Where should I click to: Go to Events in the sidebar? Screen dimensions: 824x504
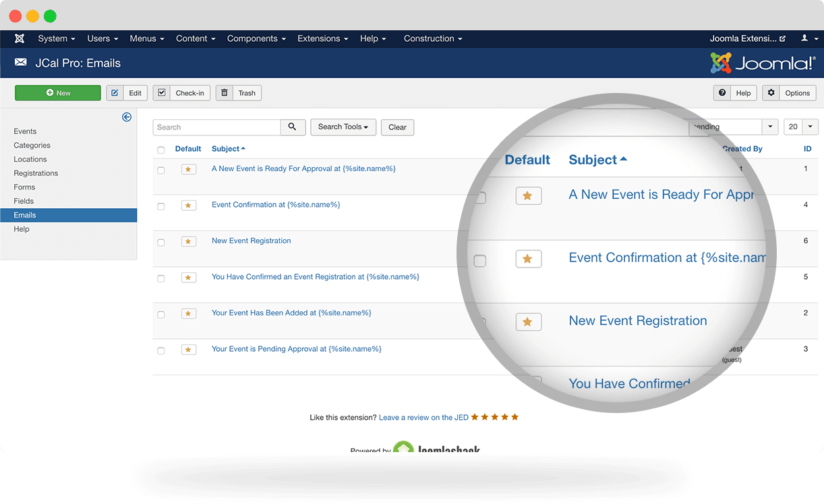click(25, 131)
